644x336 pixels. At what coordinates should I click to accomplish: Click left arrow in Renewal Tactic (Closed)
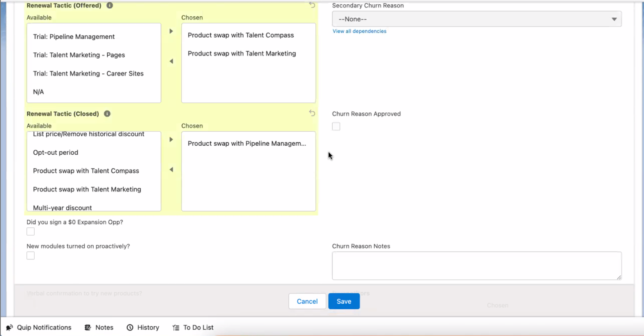(171, 170)
